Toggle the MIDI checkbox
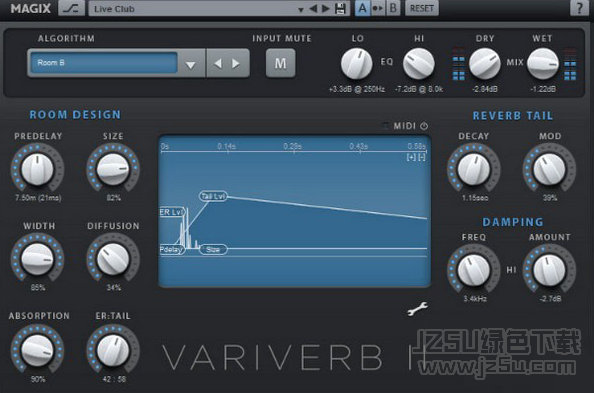 (x=386, y=126)
